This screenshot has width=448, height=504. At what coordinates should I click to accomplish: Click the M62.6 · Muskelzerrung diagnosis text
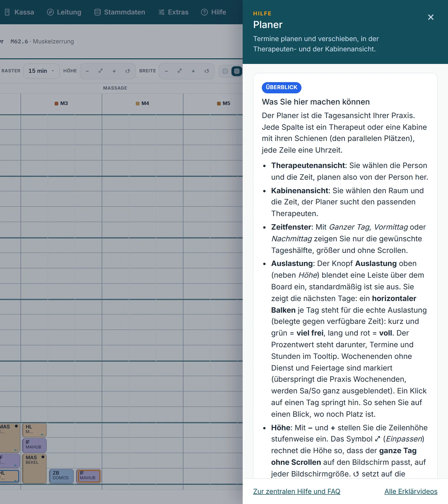click(x=42, y=42)
